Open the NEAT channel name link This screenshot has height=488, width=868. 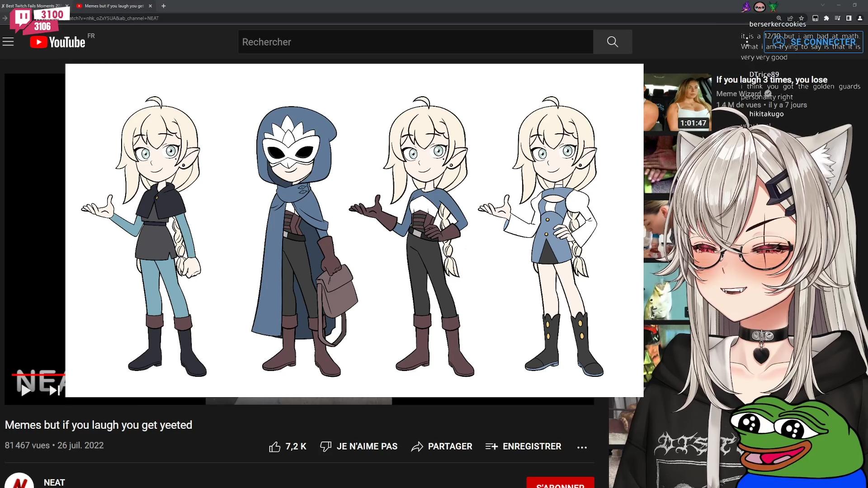click(x=54, y=482)
